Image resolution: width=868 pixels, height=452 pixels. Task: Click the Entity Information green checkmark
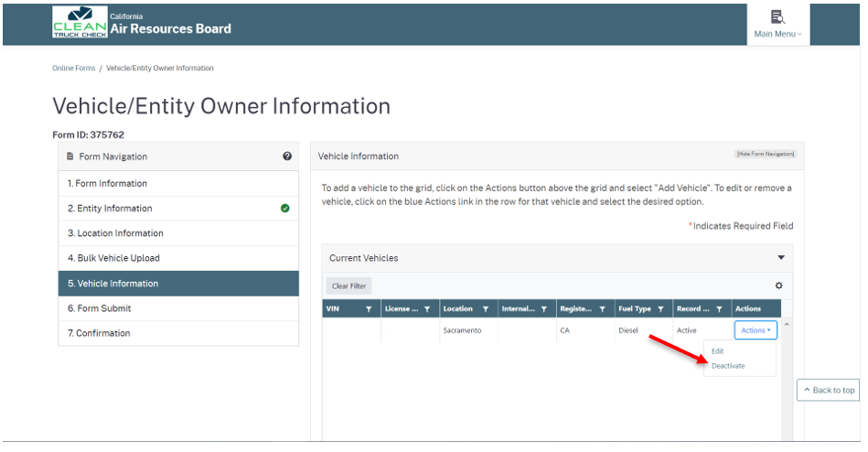coord(285,209)
